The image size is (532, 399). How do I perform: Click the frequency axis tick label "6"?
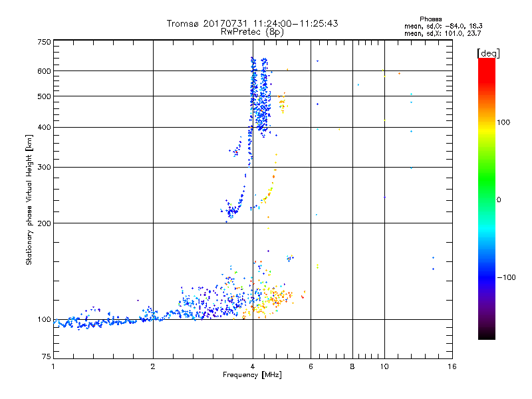click(311, 366)
